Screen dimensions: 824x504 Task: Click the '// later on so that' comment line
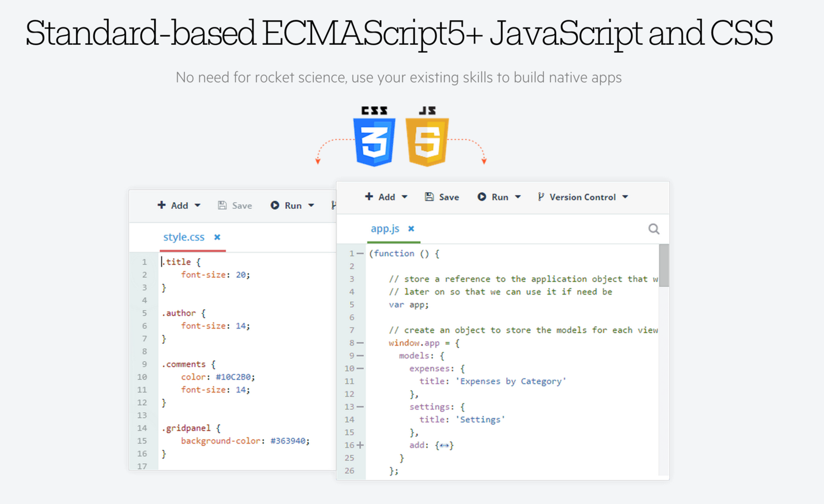[501, 292]
